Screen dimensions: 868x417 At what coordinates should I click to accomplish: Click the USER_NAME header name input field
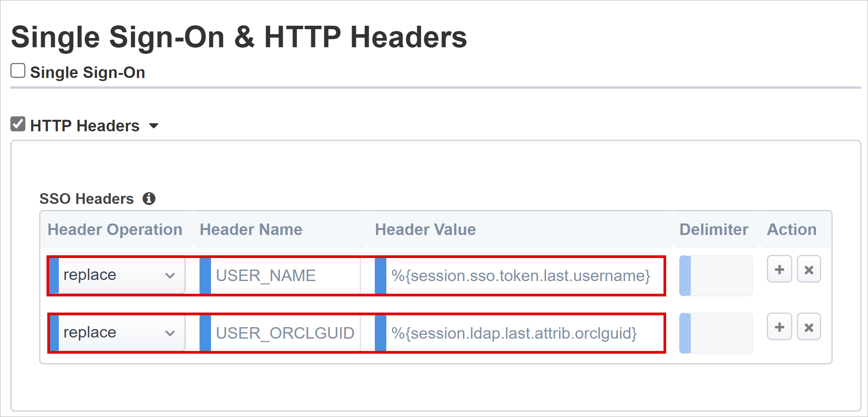(x=282, y=275)
